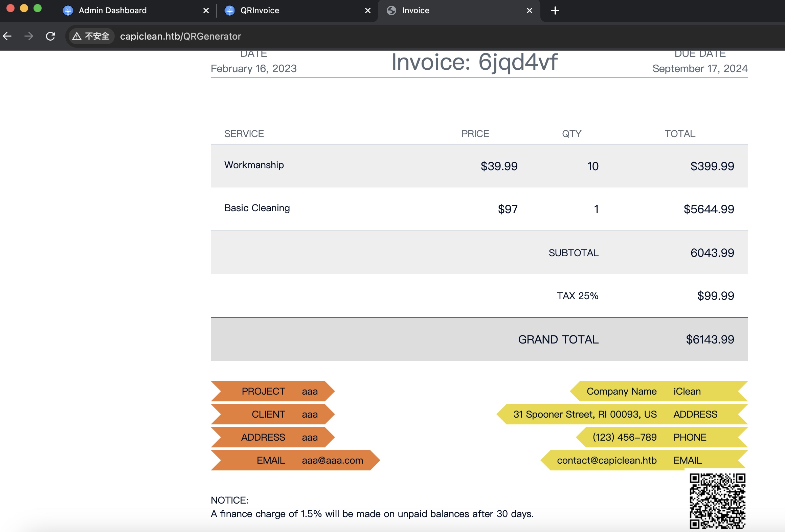
Task: Switch to the QRInvoice tab
Action: (x=260, y=10)
